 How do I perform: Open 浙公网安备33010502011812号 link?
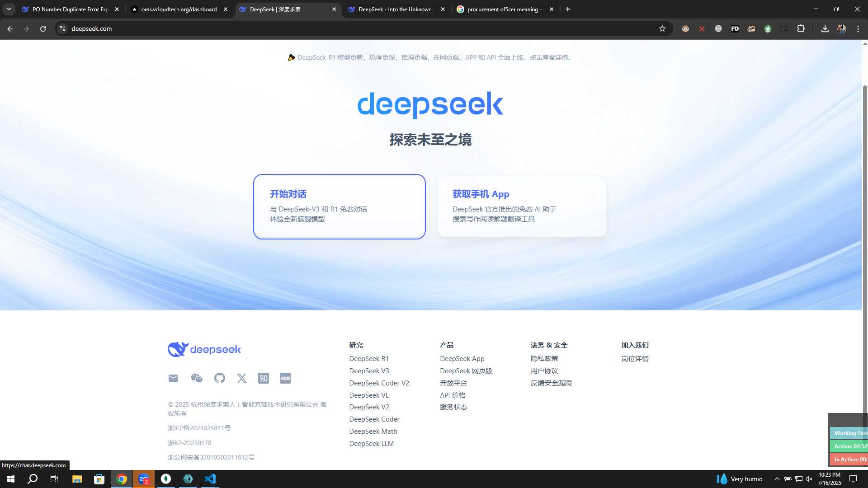[211, 457]
